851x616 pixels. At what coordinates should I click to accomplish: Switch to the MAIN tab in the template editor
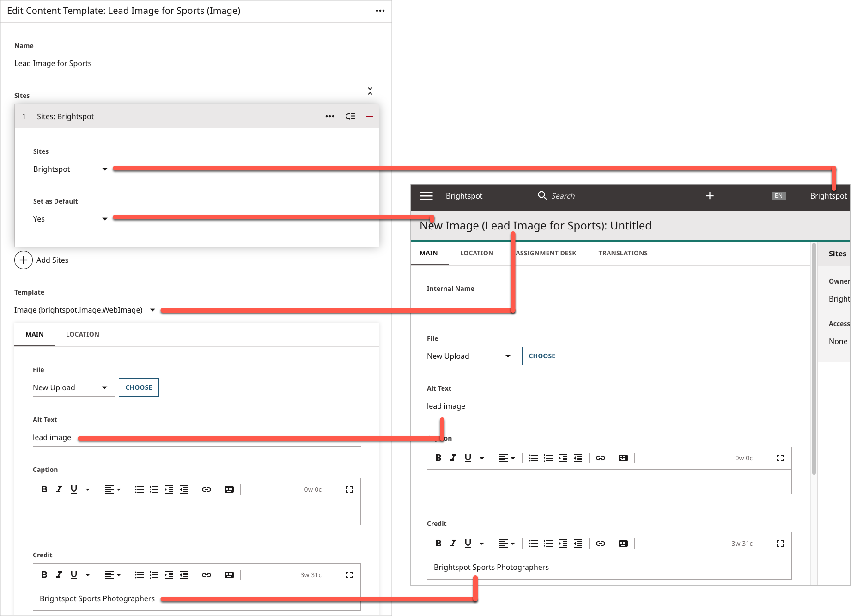(x=35, y=334)
